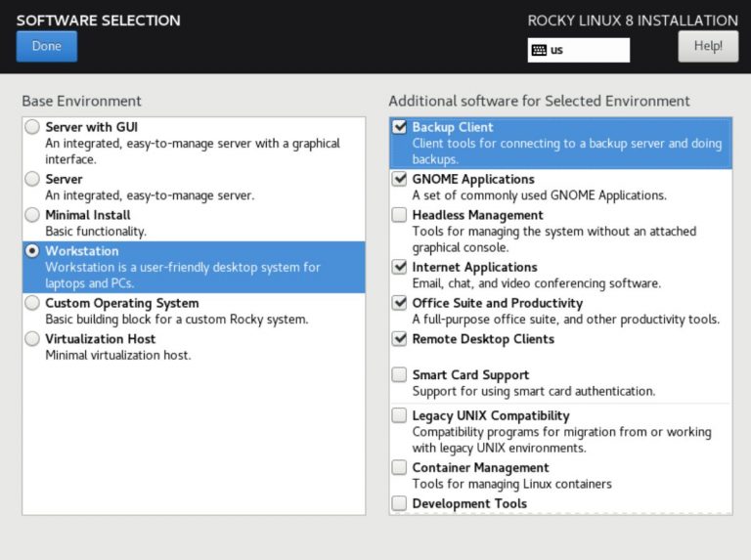Select Custom Operating System option
The height and width of the screenshot is (560, 751).
[x=33, y=303]
